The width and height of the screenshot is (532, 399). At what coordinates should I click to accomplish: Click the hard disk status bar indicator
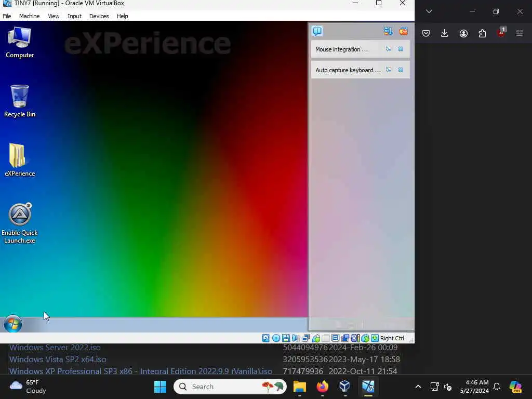265,338
